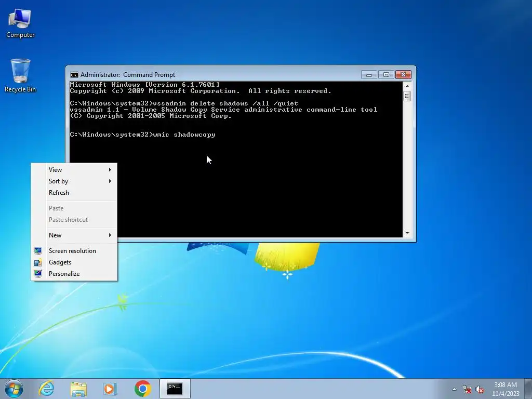Select the Command Prompt taskbar button

pos(175,389)
